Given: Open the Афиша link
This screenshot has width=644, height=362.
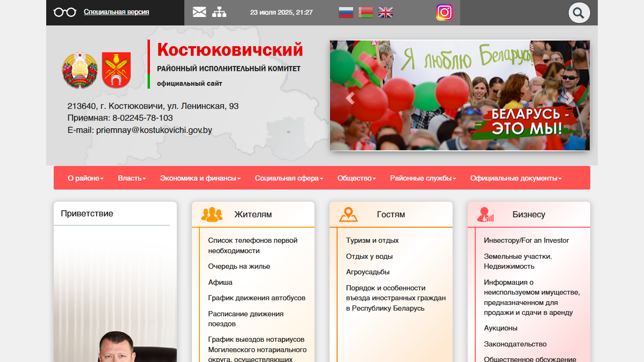Looking at the screenshot, I should (x=220, y=282).
